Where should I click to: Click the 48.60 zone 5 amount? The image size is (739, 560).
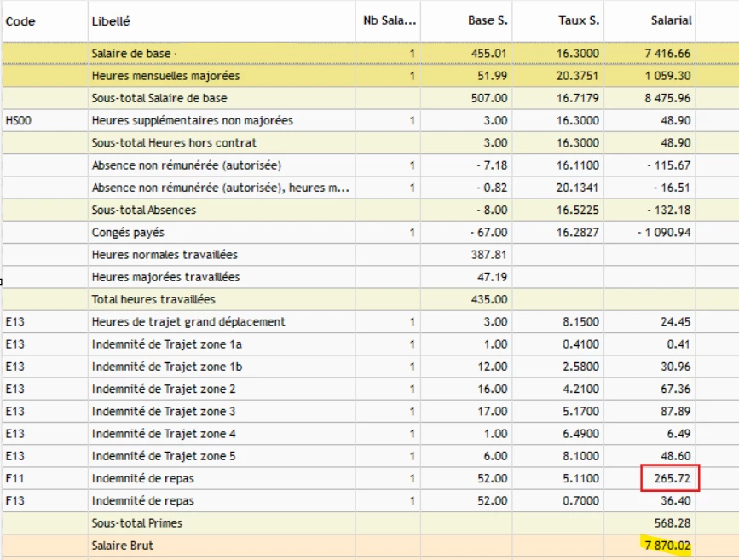point(675,456)
